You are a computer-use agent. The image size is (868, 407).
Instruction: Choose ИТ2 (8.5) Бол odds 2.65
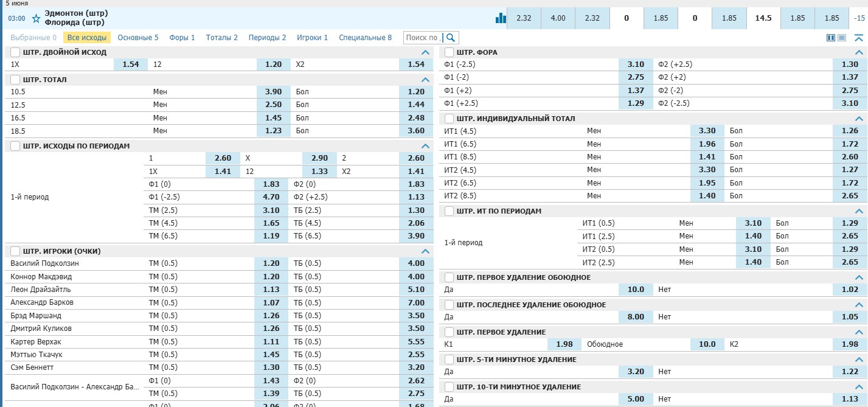(x=850, y=196)
